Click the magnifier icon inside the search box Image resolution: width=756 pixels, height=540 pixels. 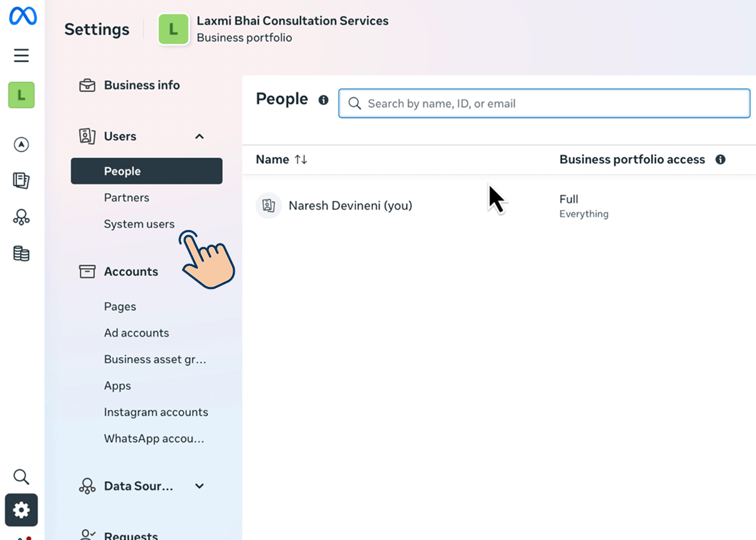(354, 103)
